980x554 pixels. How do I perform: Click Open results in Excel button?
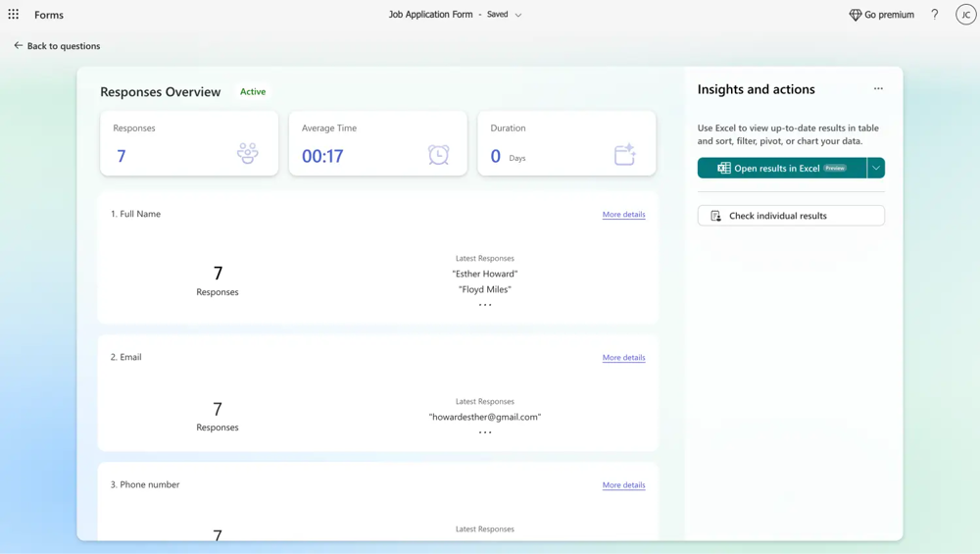pyautogui.click(x=781, y=168)
